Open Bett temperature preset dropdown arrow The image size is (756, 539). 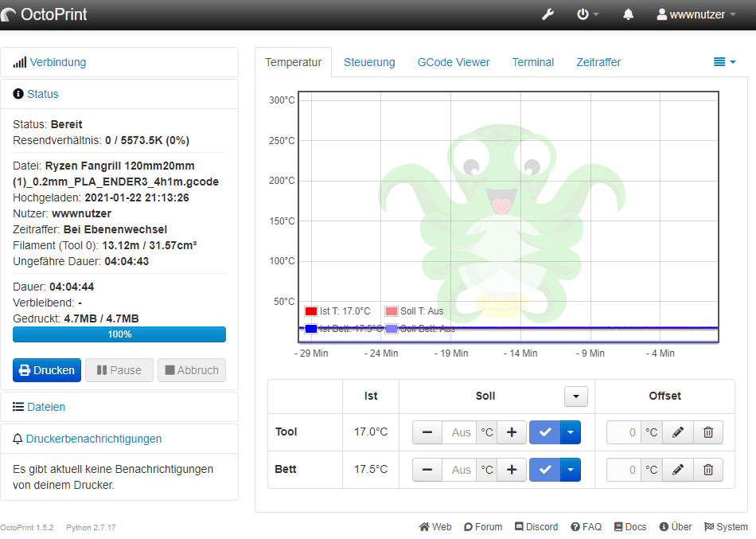[571, 470]
